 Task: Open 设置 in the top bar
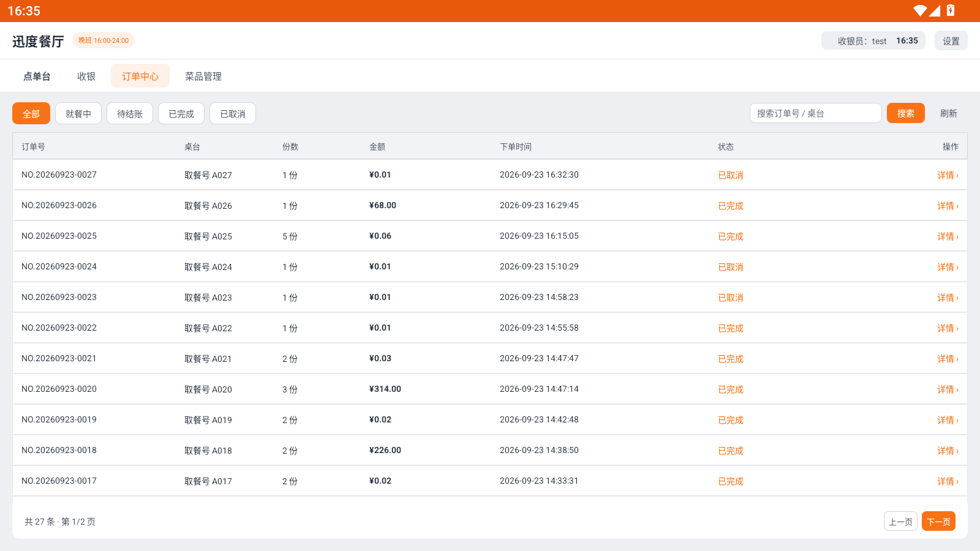[951, 41]
